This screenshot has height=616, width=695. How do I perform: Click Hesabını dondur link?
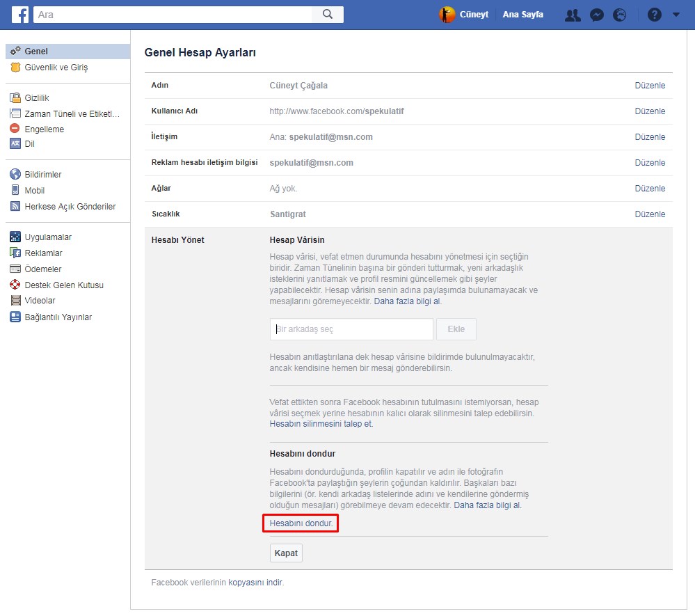301,523
